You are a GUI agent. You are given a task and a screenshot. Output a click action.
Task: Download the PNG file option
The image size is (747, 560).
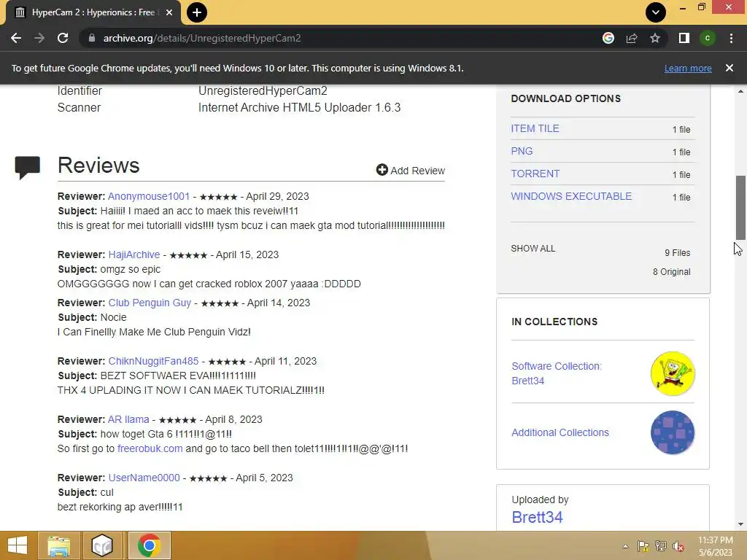click(522, 151)
